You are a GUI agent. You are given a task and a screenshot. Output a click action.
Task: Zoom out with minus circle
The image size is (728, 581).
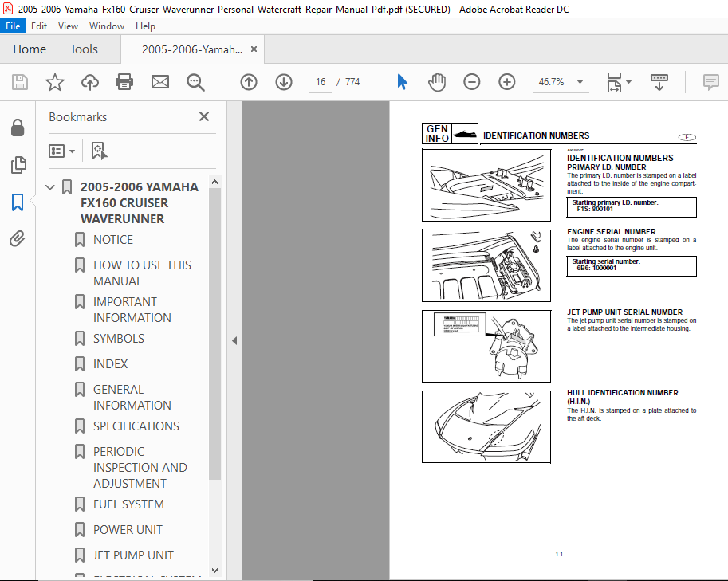point(472,82)
